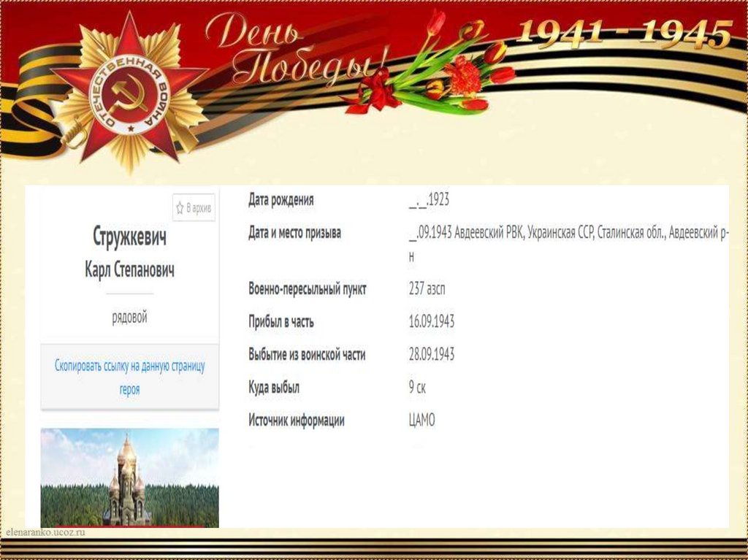
Task: Open the cathedral thumbnail image
Action: tap(130, 477)
